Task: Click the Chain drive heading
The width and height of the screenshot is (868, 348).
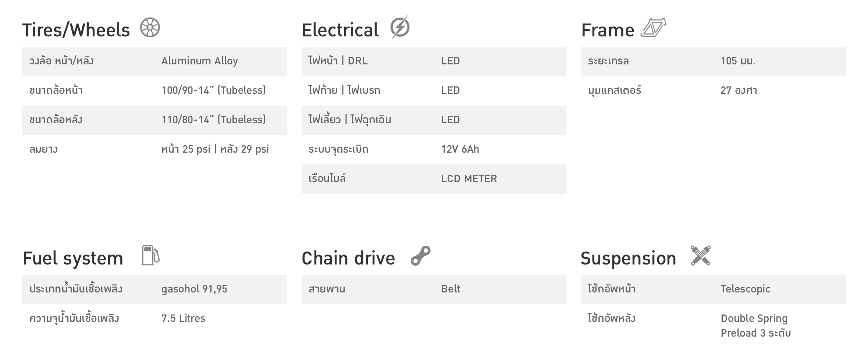Action: pyautogui.click(x=348, y=258)
